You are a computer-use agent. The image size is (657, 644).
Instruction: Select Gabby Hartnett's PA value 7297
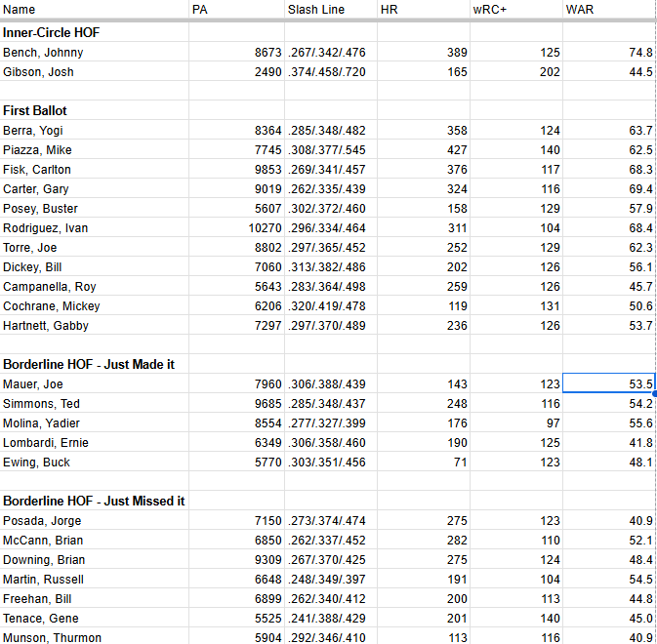tap(237, 325)
